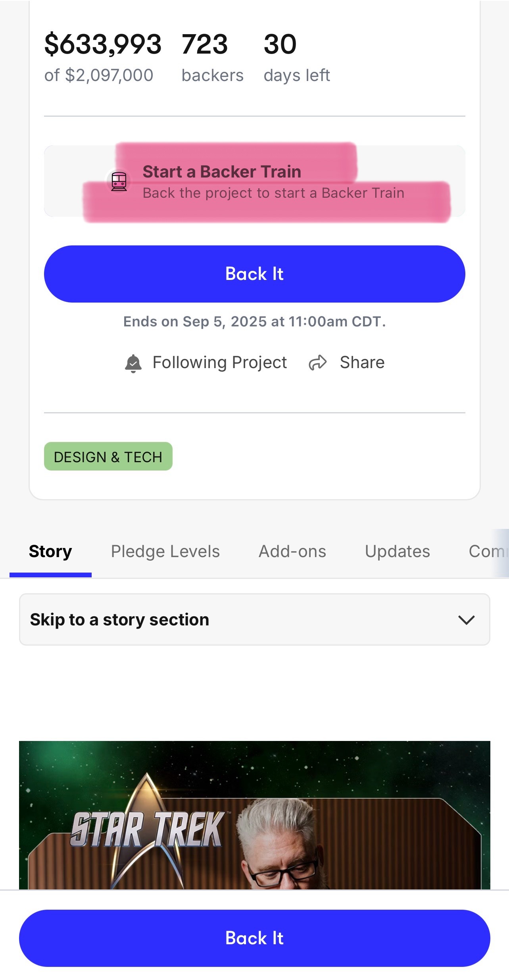This screenshot has height=980, width=509.
Task: Click the 723 backers count
Action: pos(212,57)
